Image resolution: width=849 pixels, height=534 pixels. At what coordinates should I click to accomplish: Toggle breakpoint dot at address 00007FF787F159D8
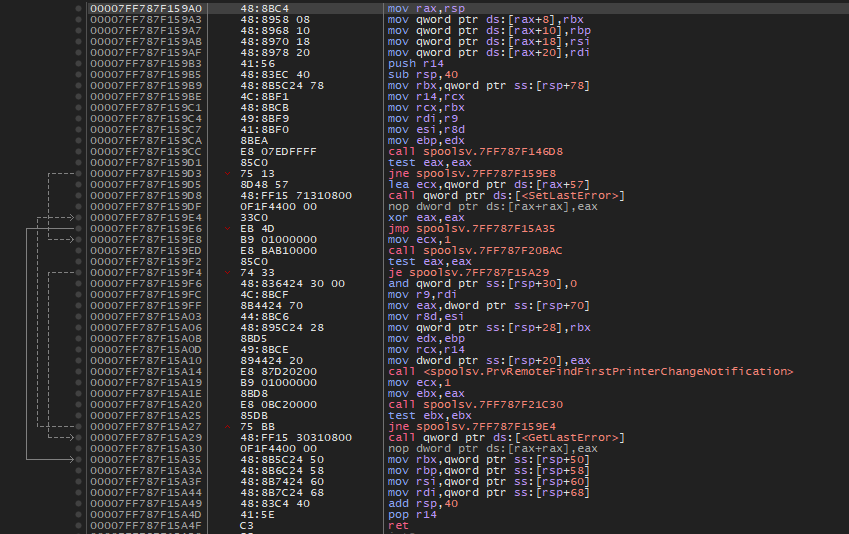(x=79, y=196)
